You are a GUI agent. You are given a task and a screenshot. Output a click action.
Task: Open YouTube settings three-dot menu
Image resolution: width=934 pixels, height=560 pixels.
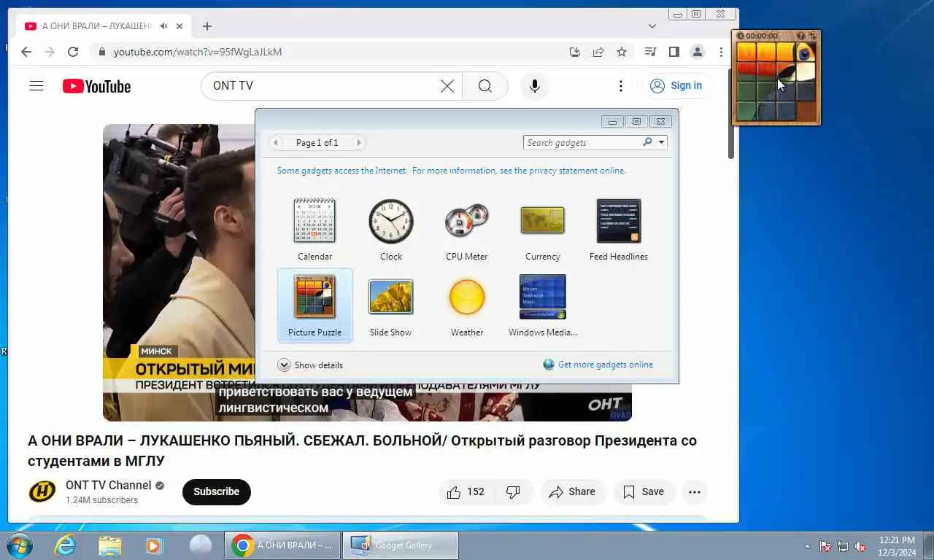[621, 86]
